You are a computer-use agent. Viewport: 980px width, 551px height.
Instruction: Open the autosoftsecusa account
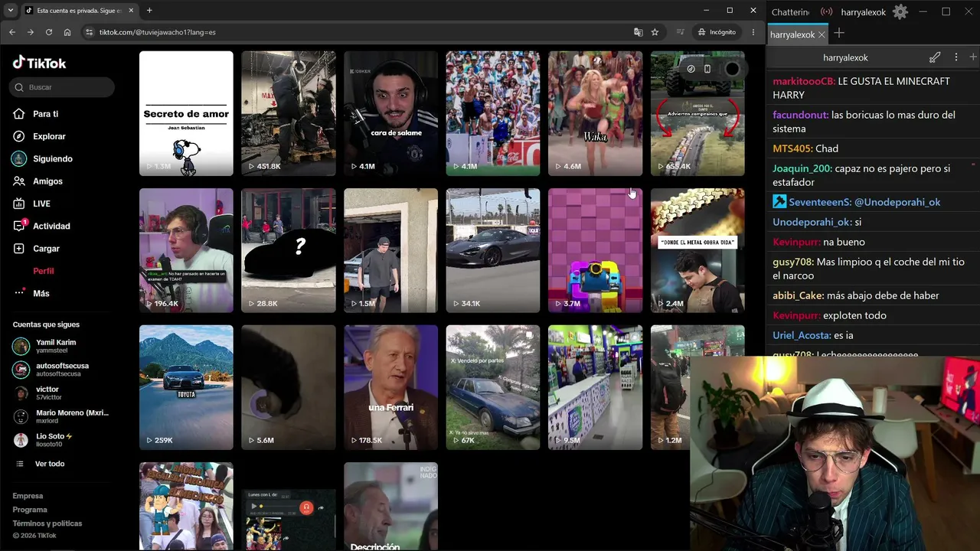[x=61, y=370]
